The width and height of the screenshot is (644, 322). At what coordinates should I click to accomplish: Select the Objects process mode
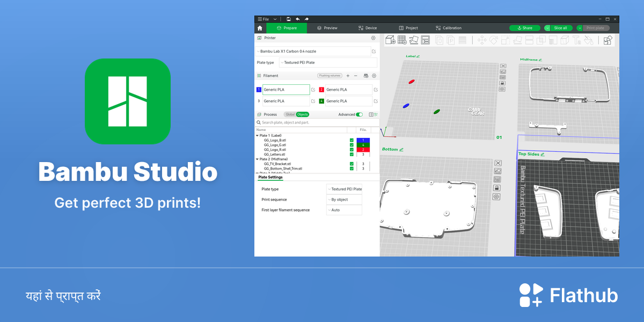click(x=303, y=114)
